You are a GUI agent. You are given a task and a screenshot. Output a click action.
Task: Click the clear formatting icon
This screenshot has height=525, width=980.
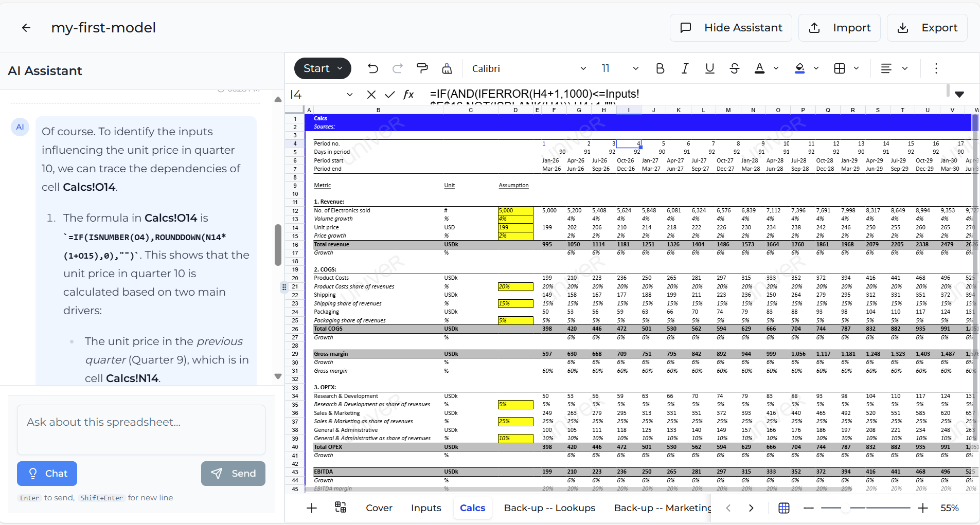click(x=447, y=68)
